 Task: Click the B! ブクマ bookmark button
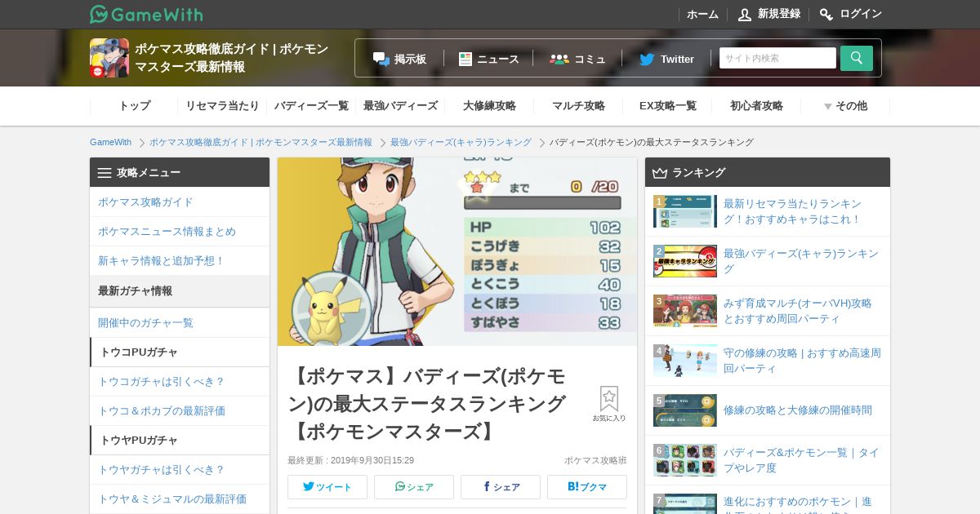click(587, 487)
